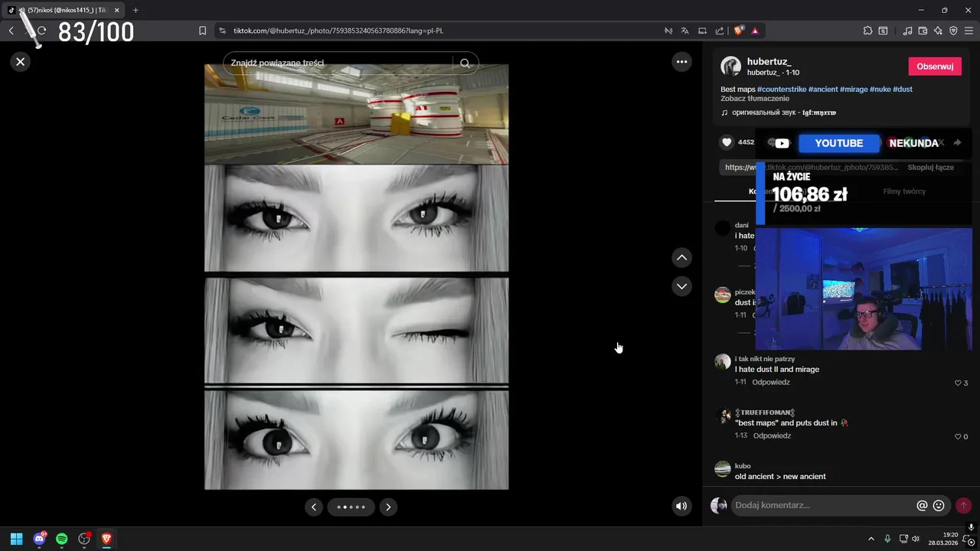Close the nikoś TikTok browser tab
The width and height of the screenshot is (980, 551).
pos(116,10)
